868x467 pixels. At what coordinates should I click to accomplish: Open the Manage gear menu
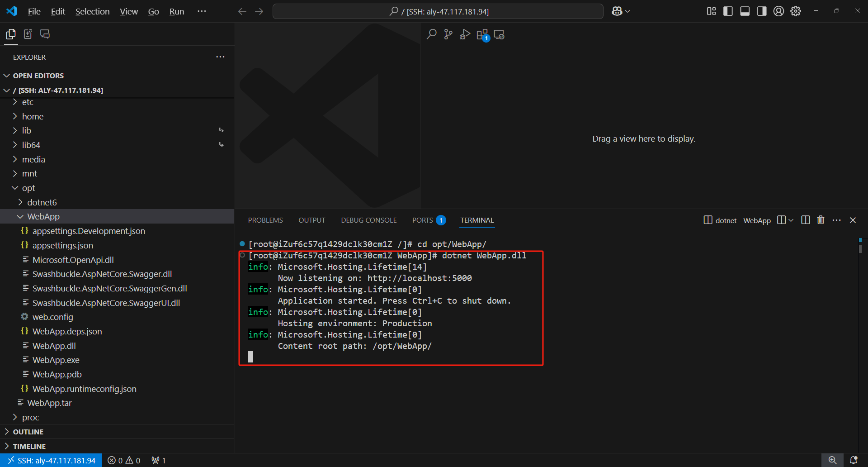(795, 11)
